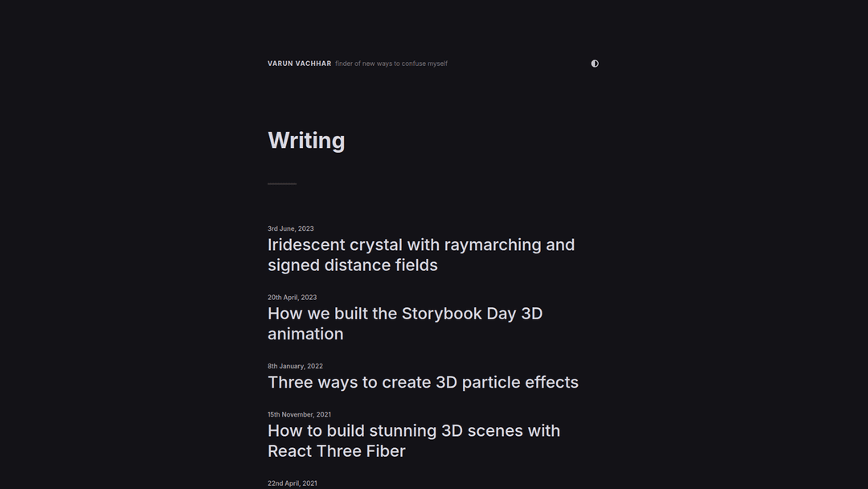This screenshot has width=868, height=489.
Task: Click the '22nd April, 2021' date label
Action: [293, 483]
